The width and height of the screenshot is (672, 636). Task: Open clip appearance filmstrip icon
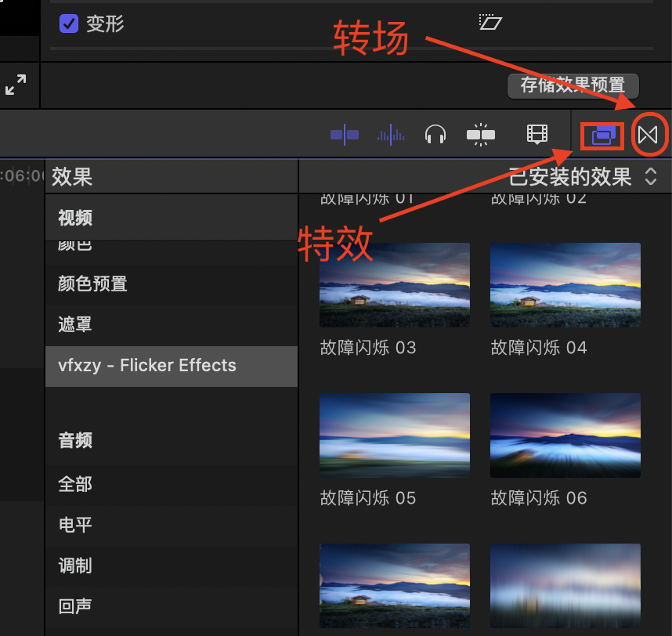coord(537,135)
